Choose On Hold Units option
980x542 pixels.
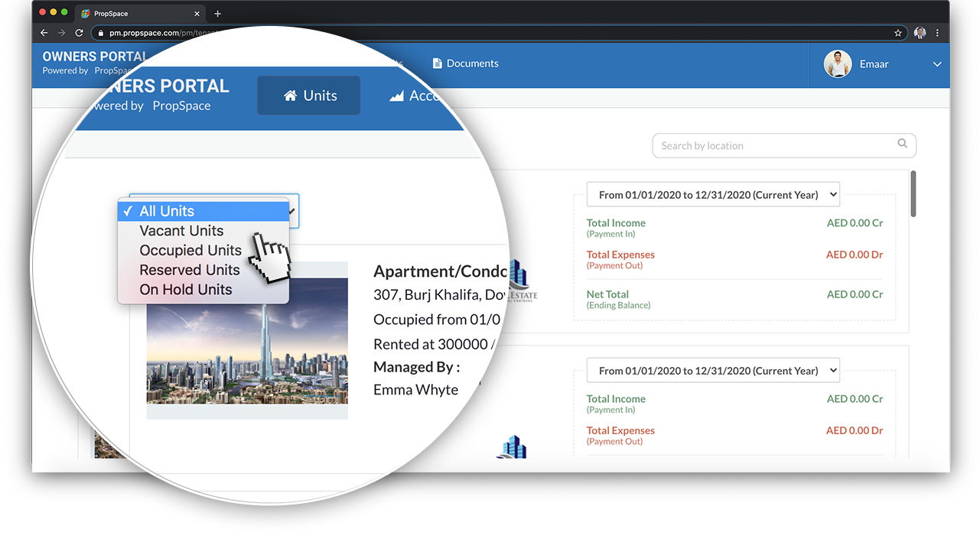click(x=203, y=290)
